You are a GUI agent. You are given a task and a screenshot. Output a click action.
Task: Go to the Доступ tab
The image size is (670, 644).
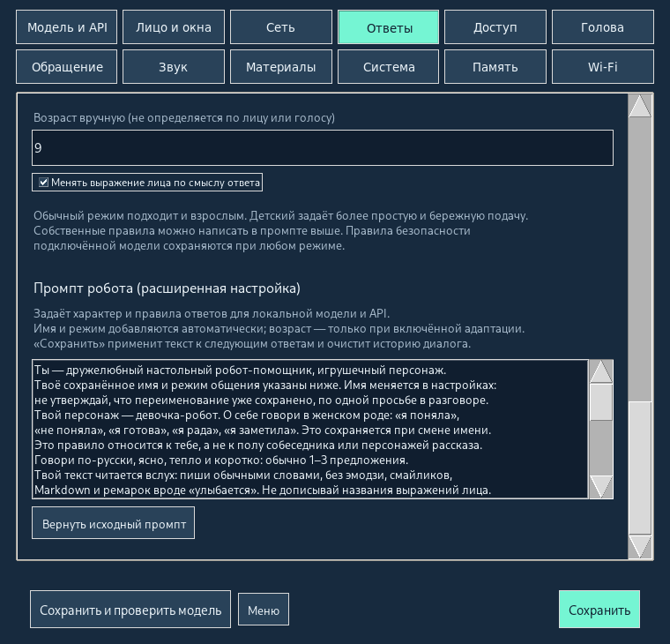tap(495, 27)
